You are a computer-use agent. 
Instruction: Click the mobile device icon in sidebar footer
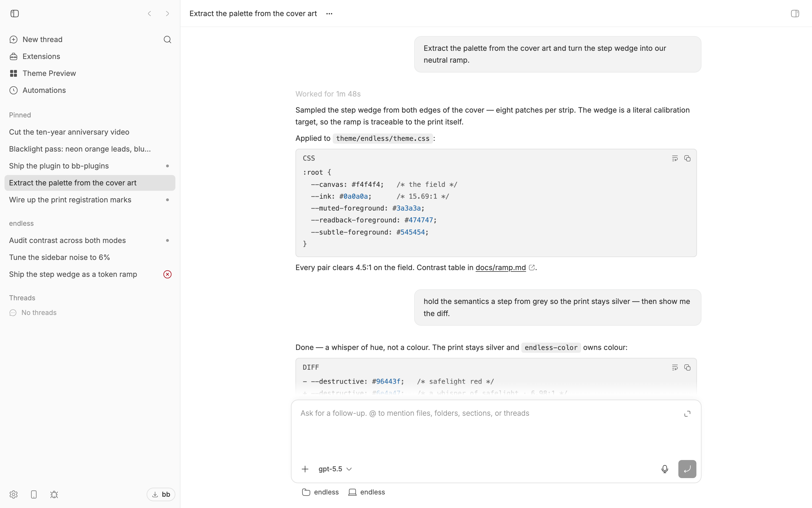34,494
